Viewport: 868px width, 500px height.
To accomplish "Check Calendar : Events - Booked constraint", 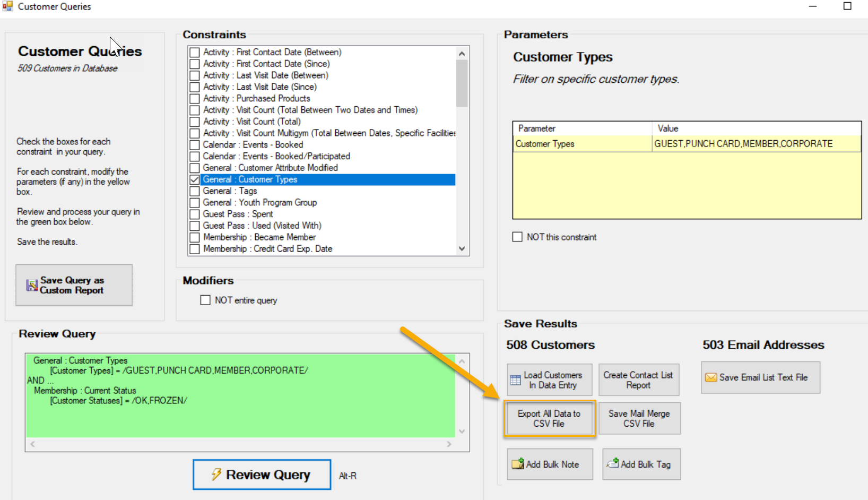I will click(x=195, y=145).
